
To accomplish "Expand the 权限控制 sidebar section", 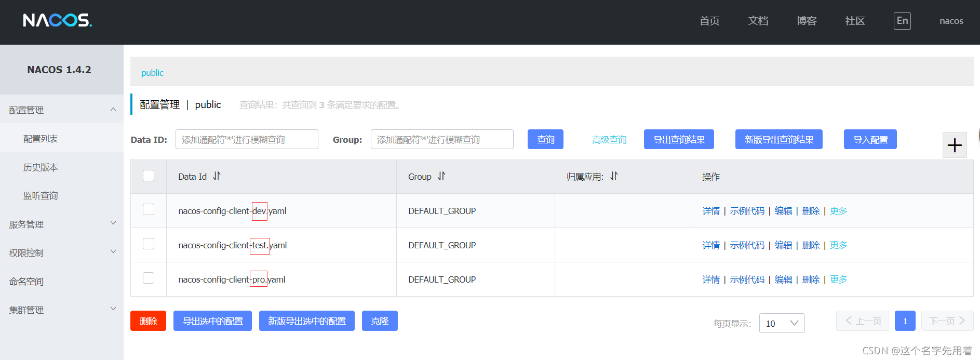I will click(62, 252).
